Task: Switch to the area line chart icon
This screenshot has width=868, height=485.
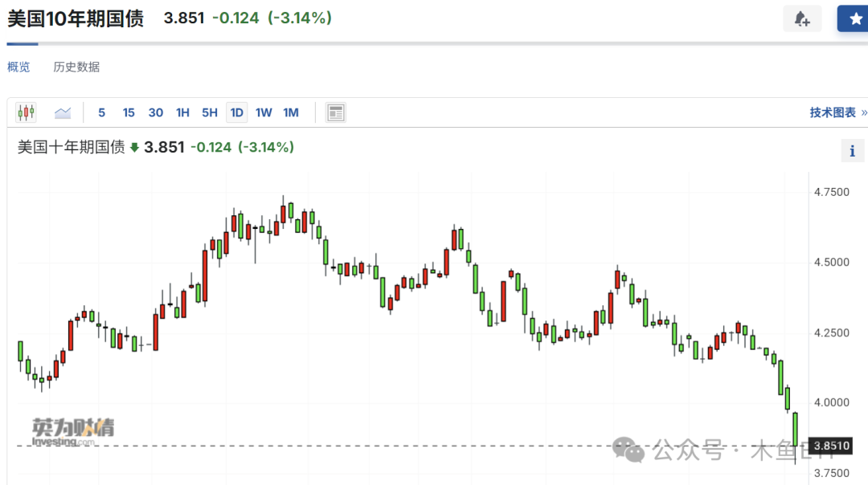Action: 63,112
